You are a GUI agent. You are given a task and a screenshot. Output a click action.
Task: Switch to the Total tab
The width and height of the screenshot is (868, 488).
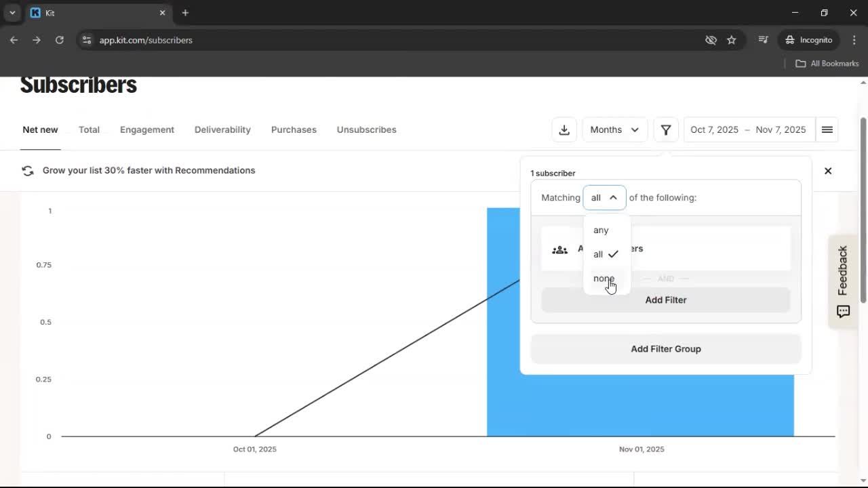pyautogui.click(x=89, y=129)
